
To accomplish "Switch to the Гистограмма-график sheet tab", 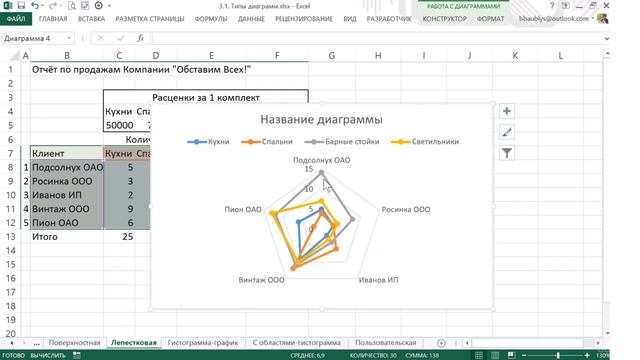I will (203, 343).
